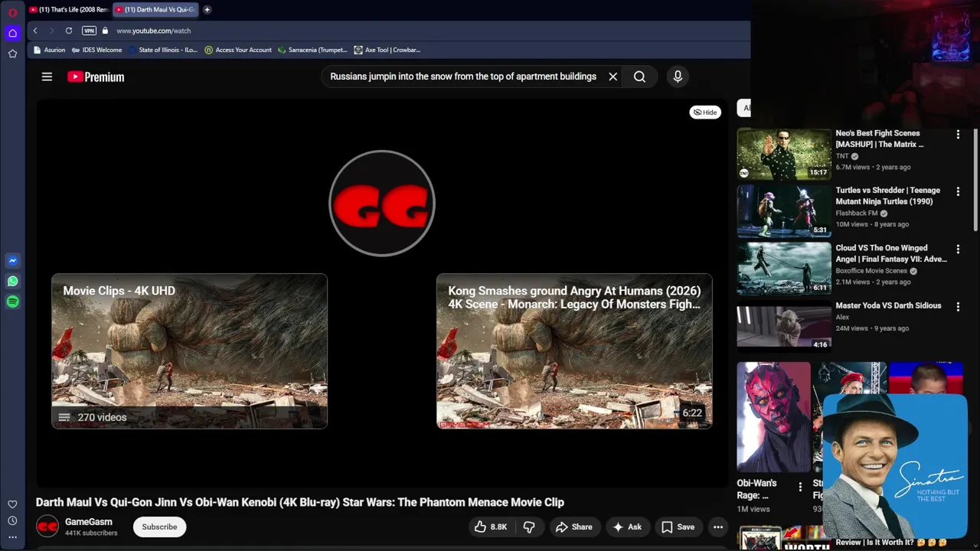Viewport: 980px width, 551px height.
Task: Open Spotify in the Opera sidebar
Action: [12, 302]
